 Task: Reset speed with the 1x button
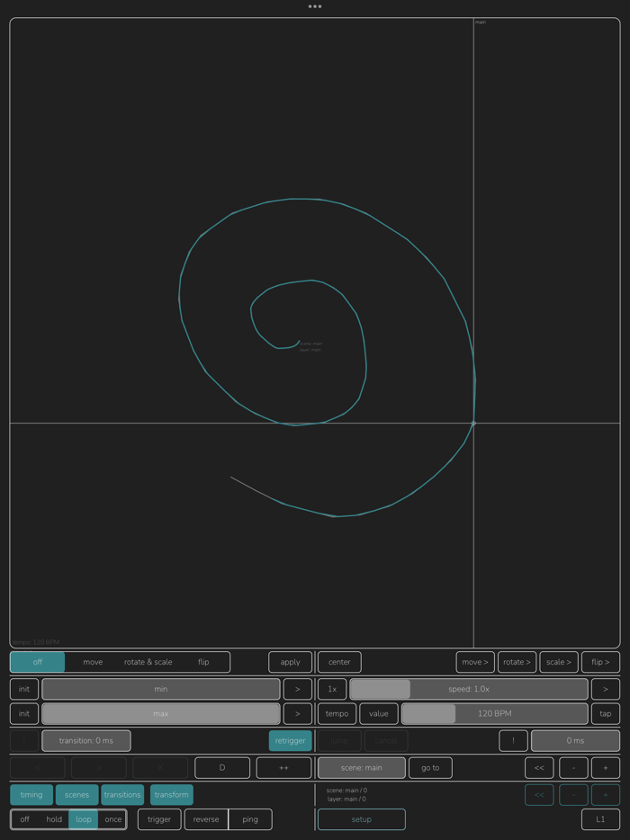click(332, 689)
